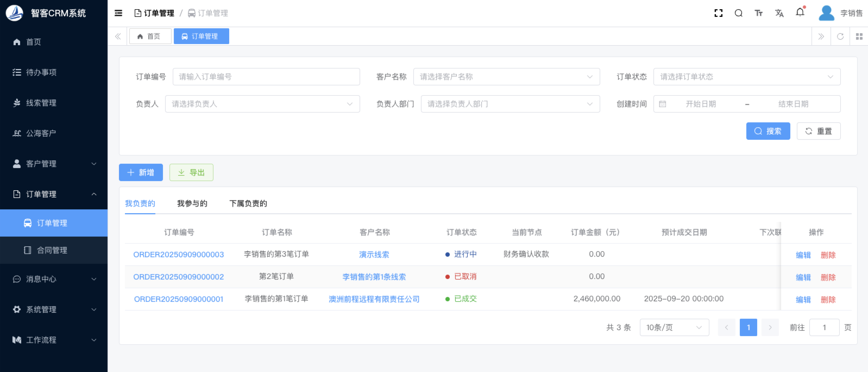The image size is (868, 372).
Task: Click the 订单编号 input field
Action: (266, 77)
